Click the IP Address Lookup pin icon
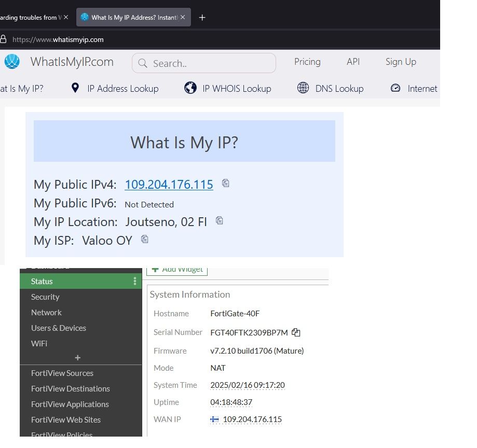The image size is (477, 448). [75, 88]
